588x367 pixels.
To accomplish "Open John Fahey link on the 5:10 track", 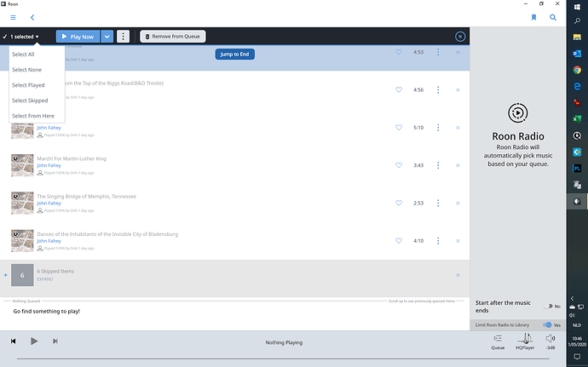I will [49, 128].
